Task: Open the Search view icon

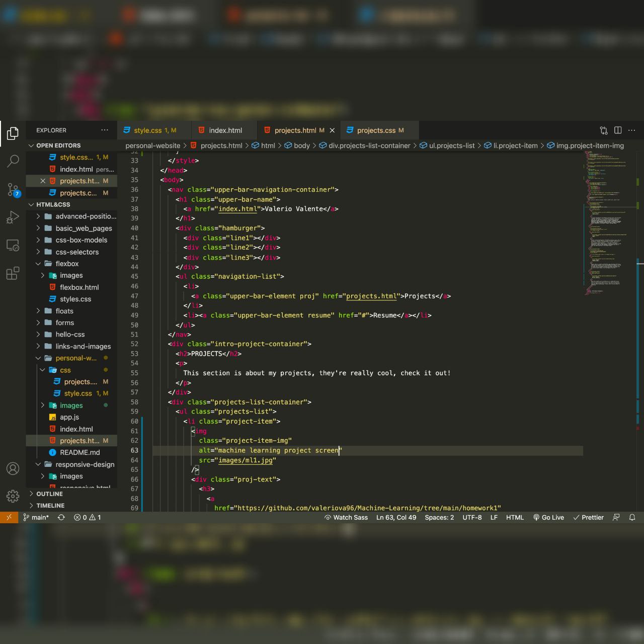Action: (x=13, y=161)
